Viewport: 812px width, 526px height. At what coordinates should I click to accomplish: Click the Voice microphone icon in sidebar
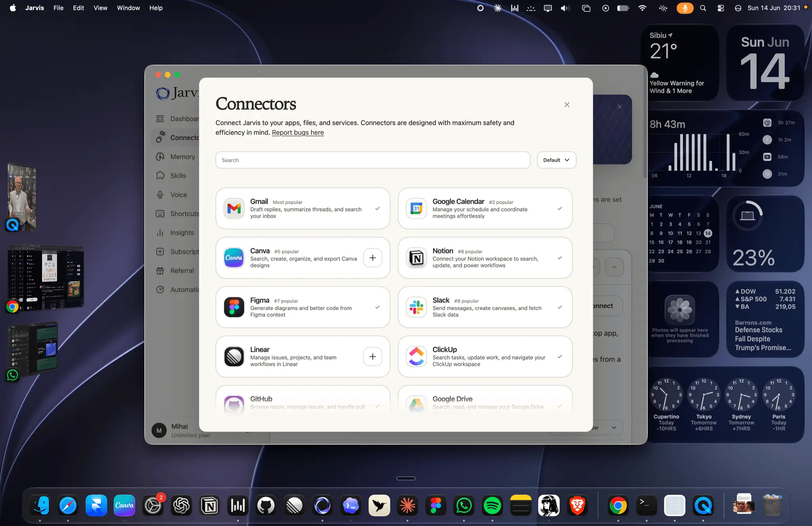(x=160, y=195)
